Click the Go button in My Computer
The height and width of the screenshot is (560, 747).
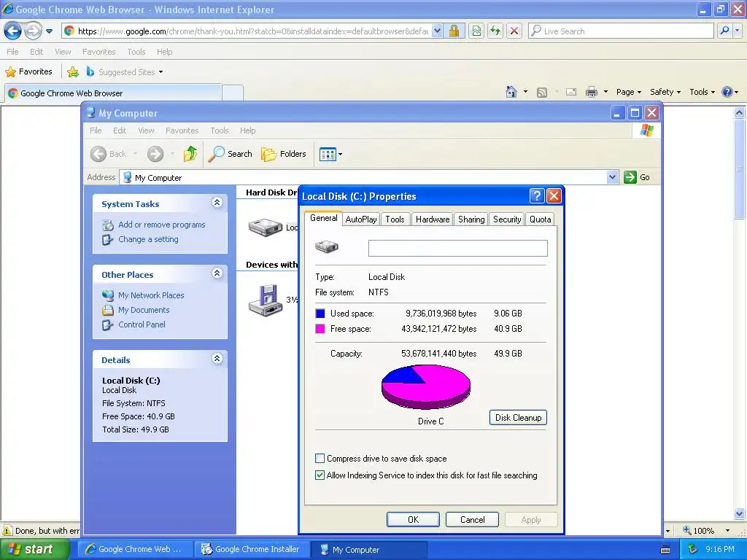coord(637,177)
